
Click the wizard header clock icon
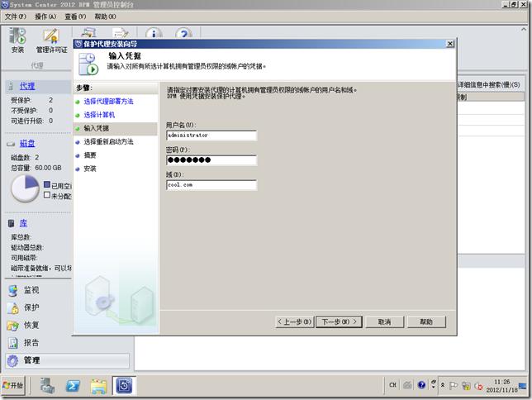[88, 64]
